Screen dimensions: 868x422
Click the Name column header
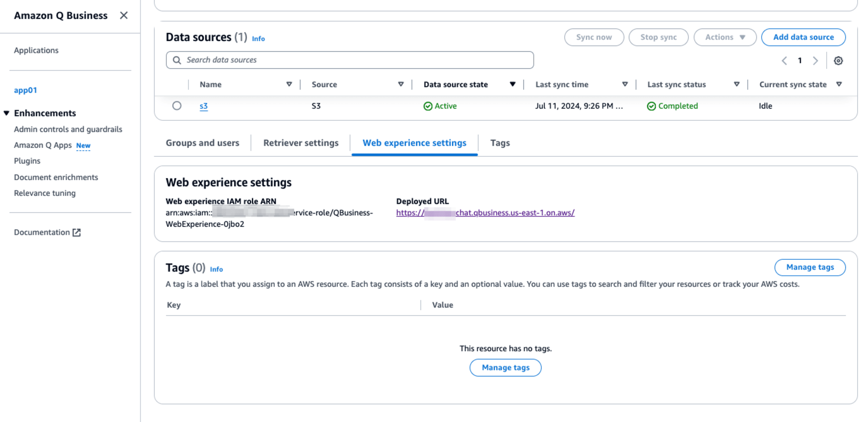coord(210,85)
